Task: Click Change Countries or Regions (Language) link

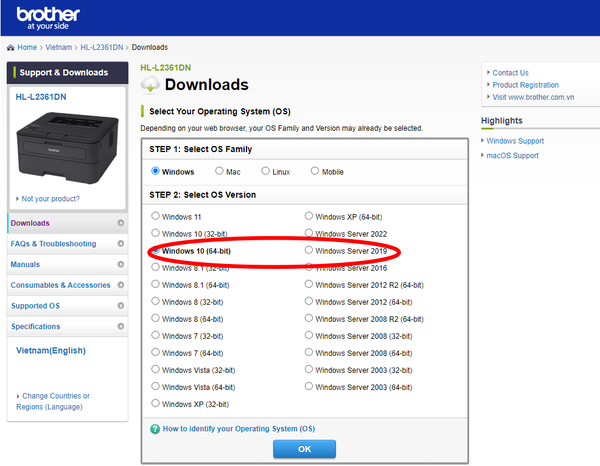Action: 53,401
